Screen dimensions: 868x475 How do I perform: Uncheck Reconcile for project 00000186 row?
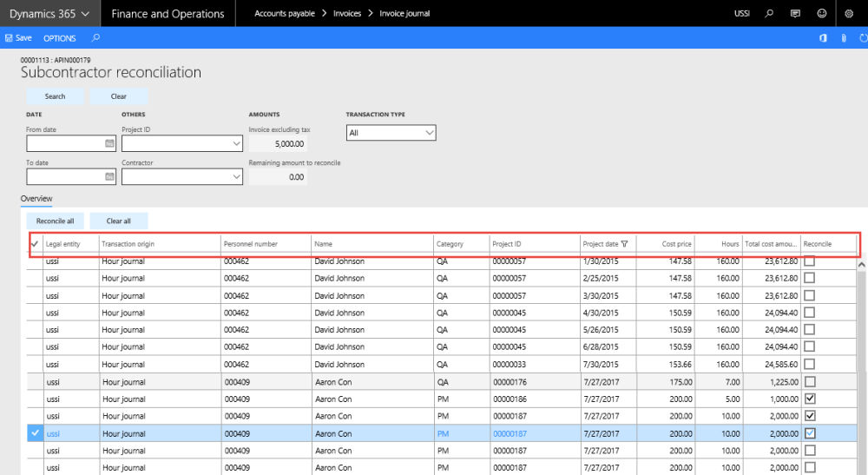809,399
